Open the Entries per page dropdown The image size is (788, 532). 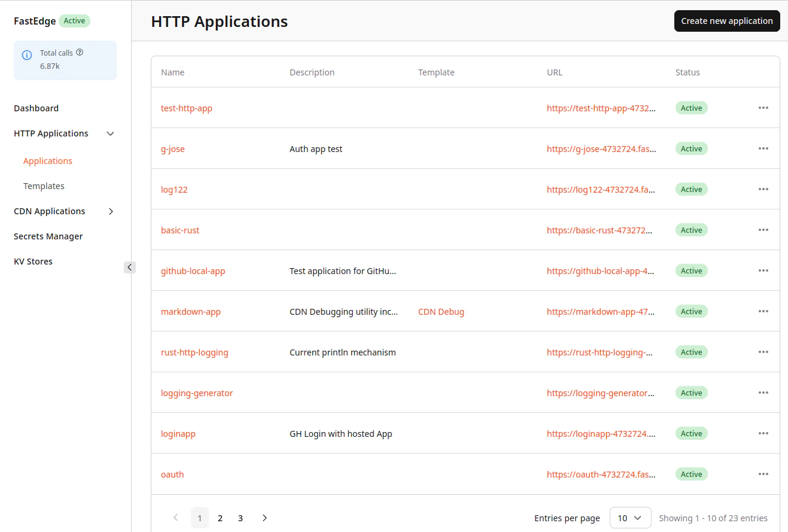630,518
